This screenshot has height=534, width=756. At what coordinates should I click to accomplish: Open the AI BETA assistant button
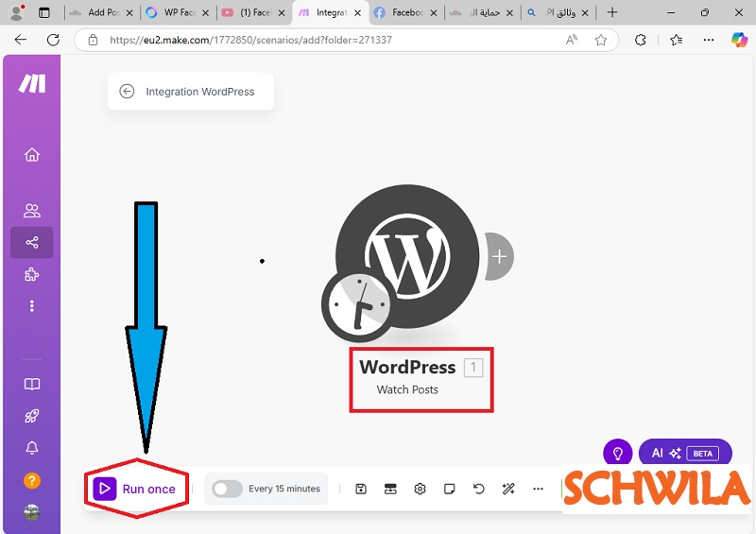coord(685,453)
